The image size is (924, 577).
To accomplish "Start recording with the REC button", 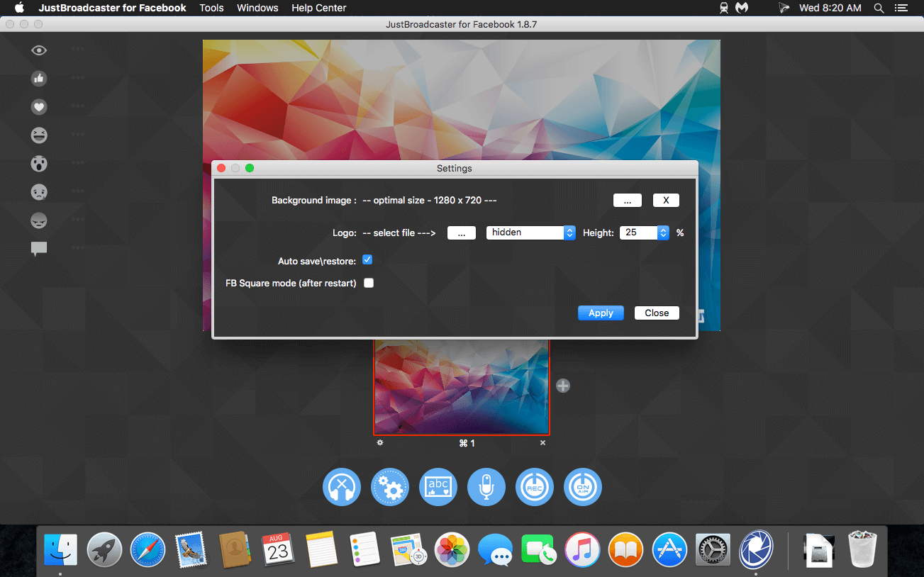I will [535, 487].
